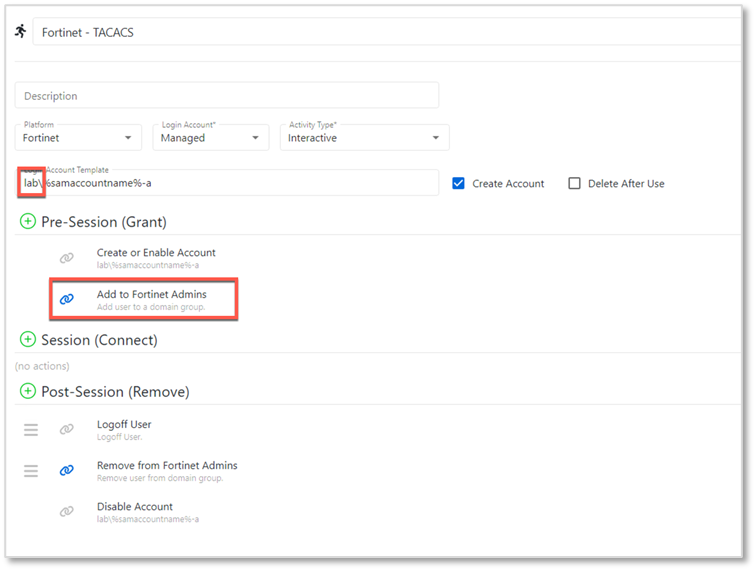Click the Pre-Session (Grant) heading
Screen dimensions: 756x571
coord(104,222)
